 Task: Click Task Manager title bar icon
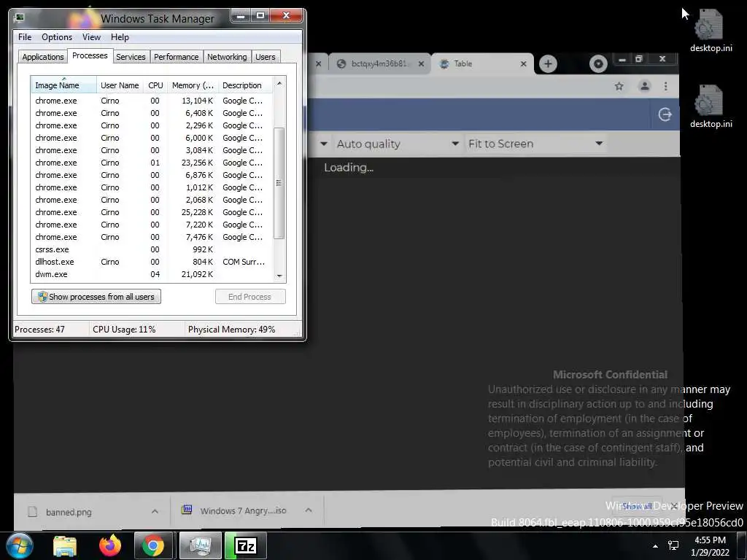[x=19, y=18]
